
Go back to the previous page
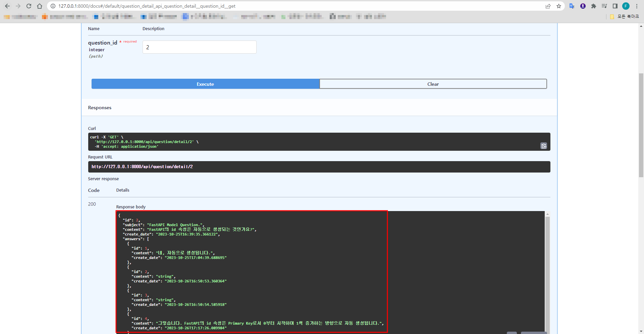click(7, 6)
